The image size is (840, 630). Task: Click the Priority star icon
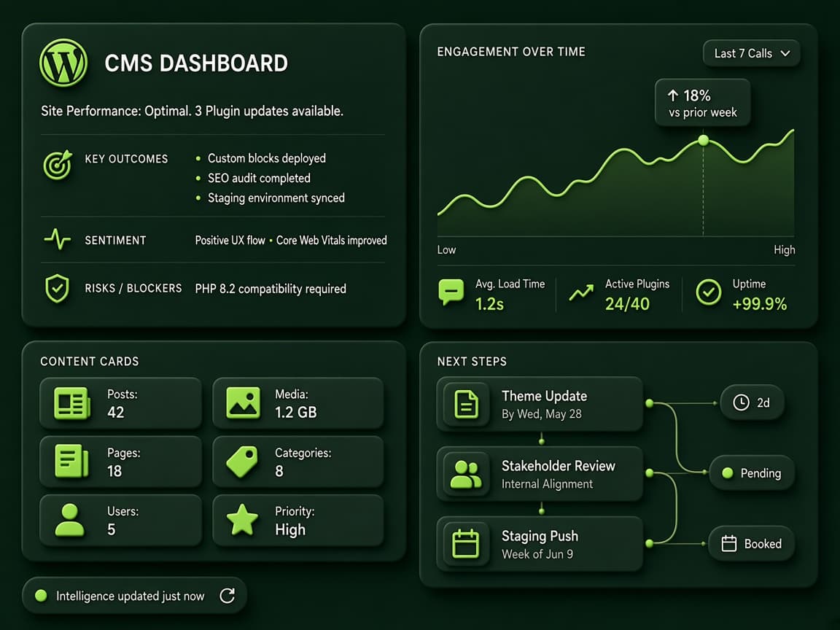(242, 520)
